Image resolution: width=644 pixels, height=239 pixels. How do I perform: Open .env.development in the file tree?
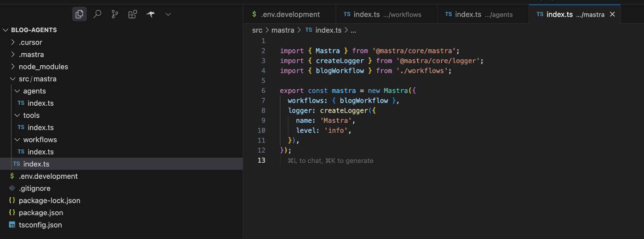121,176
